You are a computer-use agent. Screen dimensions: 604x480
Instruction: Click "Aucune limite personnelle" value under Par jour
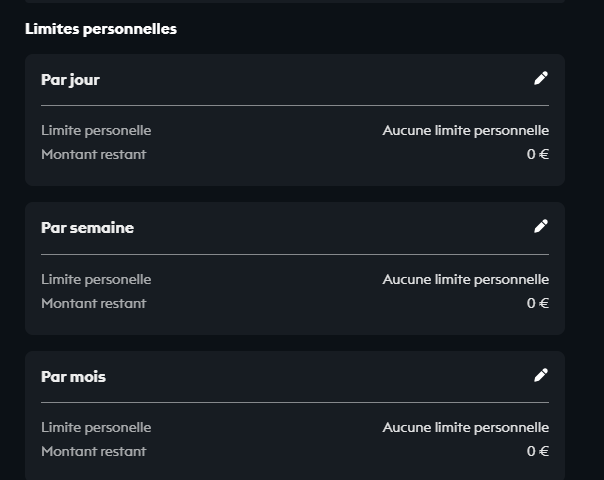click(465, 130)
